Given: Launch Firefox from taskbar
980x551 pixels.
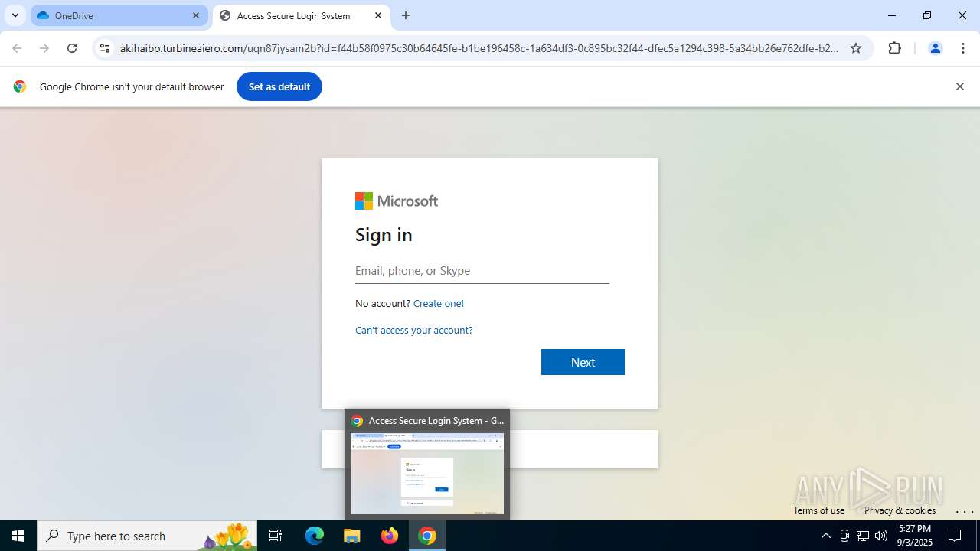Looking at the screenshot, I should [x=390, y=536].
